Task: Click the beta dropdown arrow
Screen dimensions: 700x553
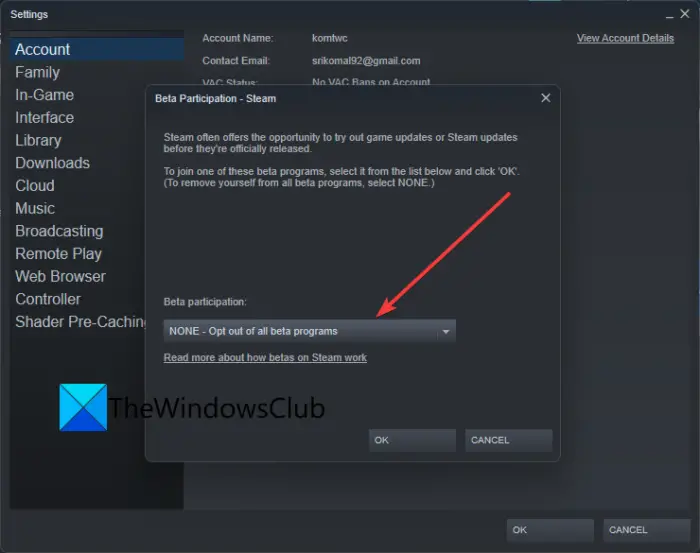Action: click(x=446, y=332)
